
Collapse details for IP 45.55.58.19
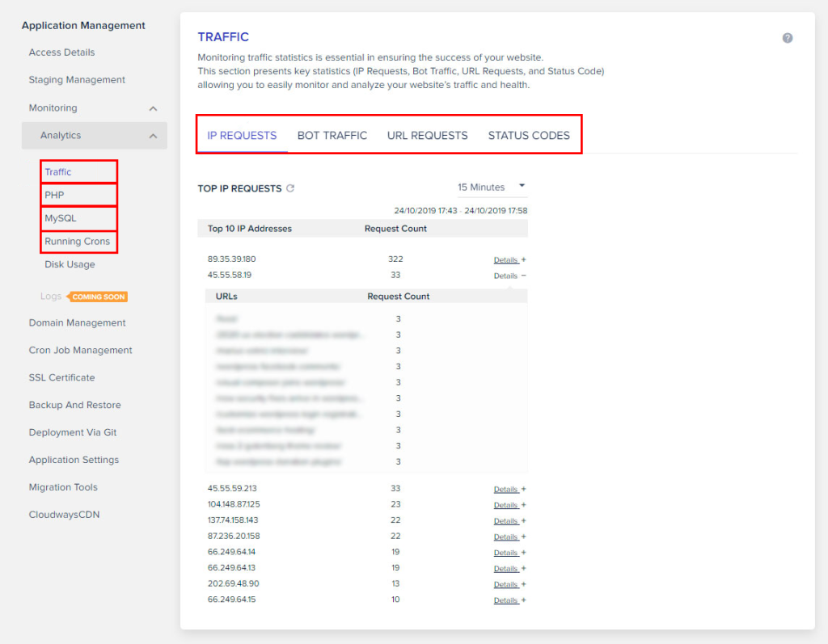[509, 276]
